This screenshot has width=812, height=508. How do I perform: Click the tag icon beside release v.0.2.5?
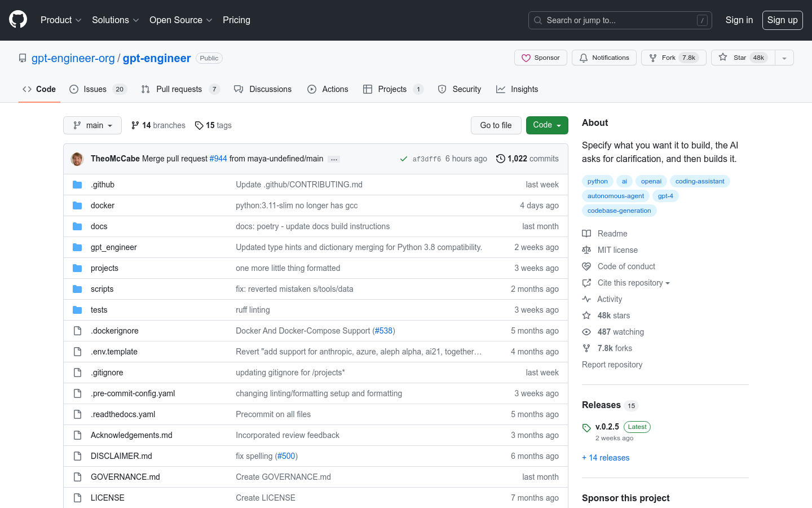click(586, 428)
